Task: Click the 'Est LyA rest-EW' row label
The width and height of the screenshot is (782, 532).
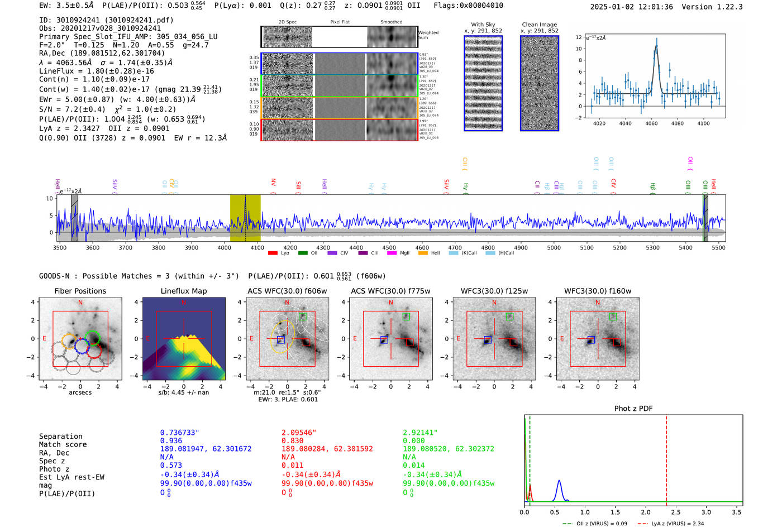Action: click(x=71, y=477)
